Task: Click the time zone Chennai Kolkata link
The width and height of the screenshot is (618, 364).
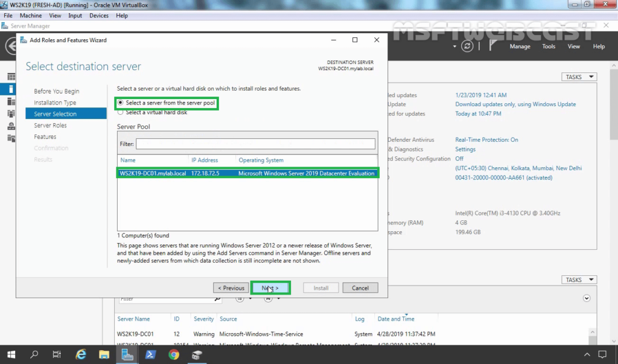Action: point(518,168)
